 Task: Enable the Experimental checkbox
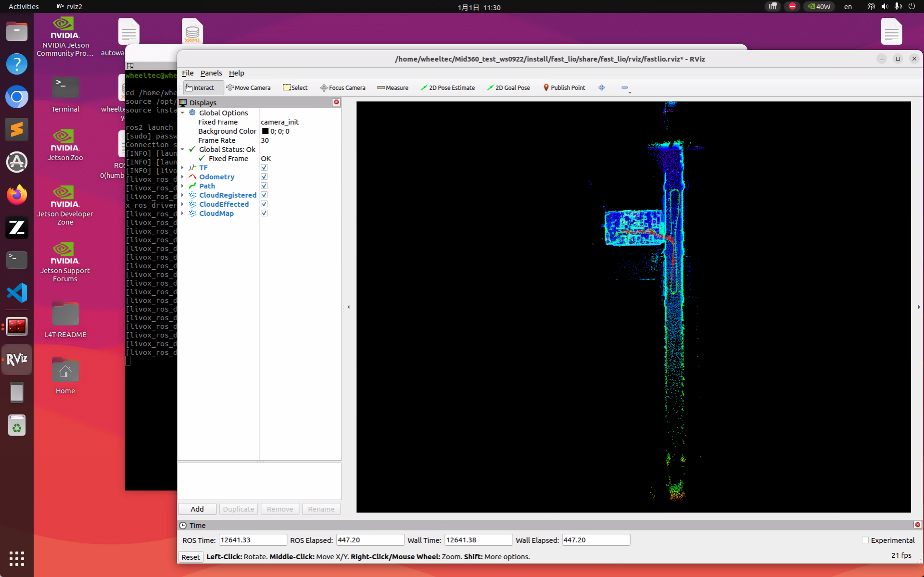[x=865, y=540]
